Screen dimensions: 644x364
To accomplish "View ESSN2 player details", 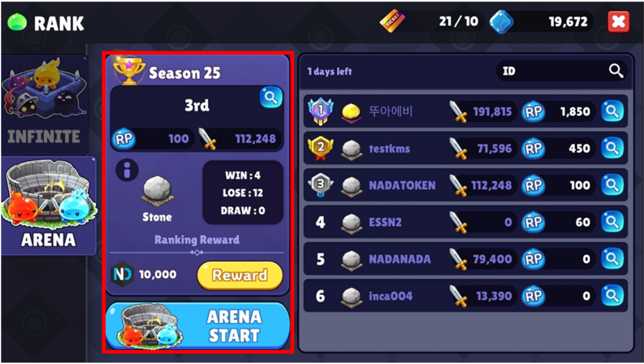I will (612, 222).
